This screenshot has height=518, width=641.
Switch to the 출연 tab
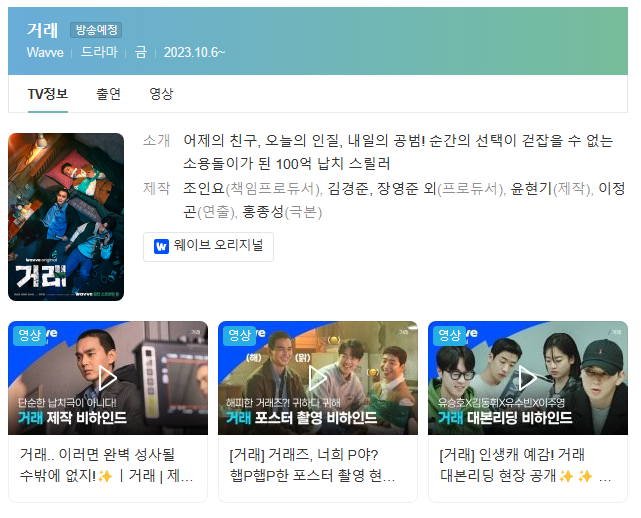108,94
